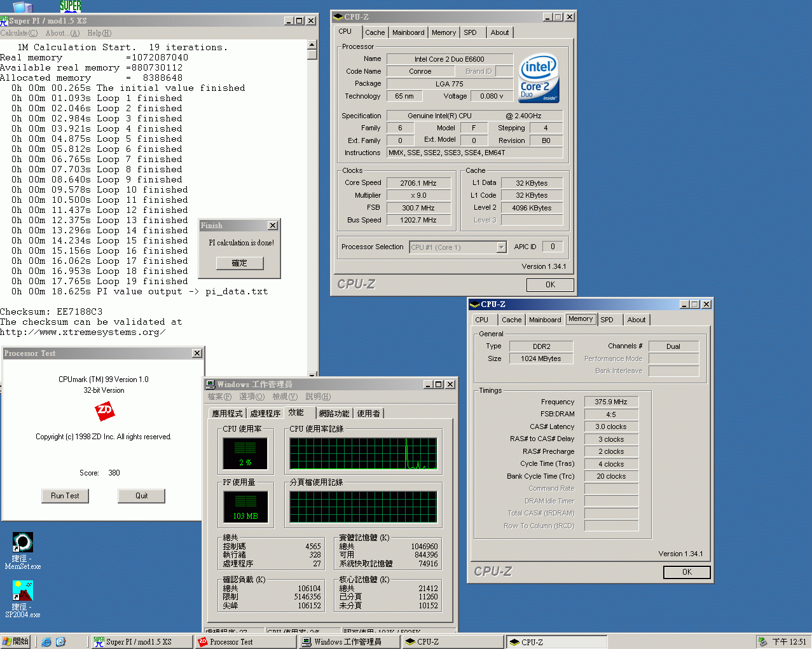This screenshot has width=812, height=649.
Task: Expand the Processor Selection dropdown in CPU-Z
Action: 501,247
